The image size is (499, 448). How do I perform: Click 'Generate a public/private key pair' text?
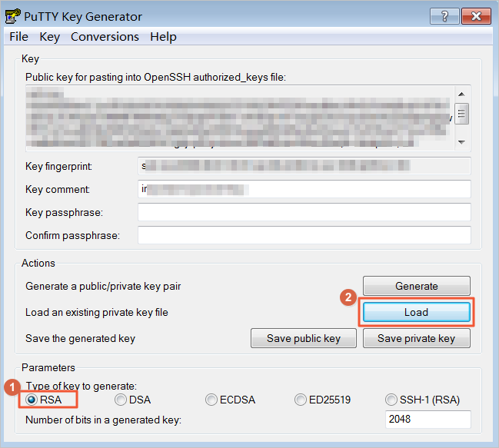[x=103, y=286]
